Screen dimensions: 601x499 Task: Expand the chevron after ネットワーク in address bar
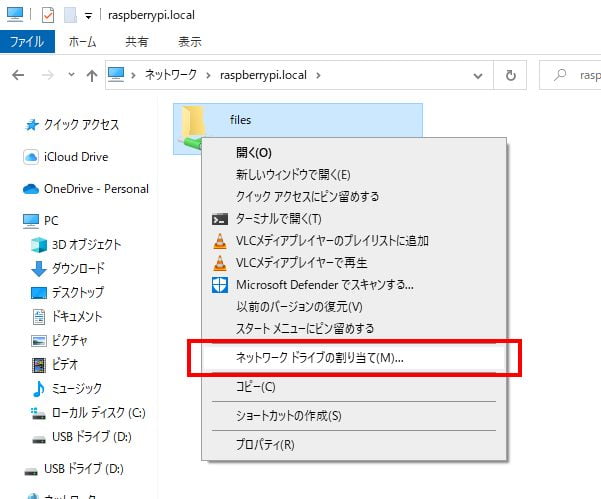(x=209, y=75)
